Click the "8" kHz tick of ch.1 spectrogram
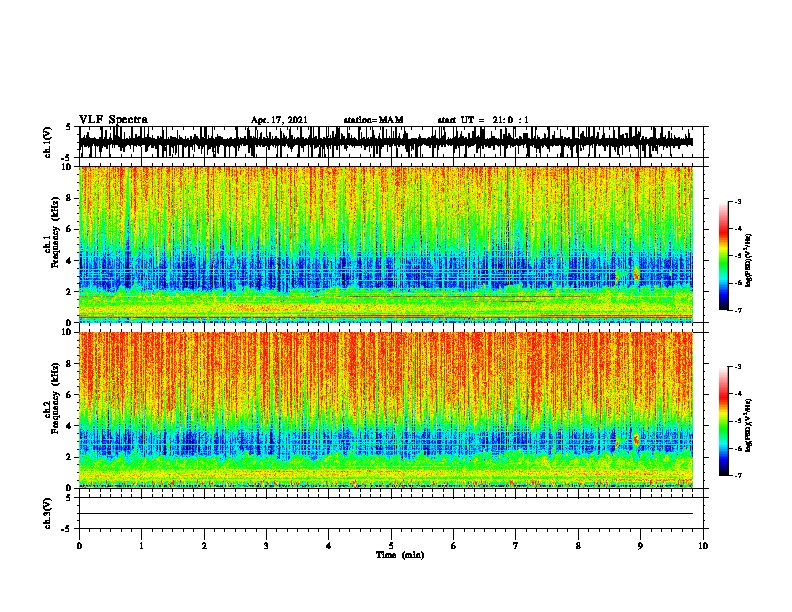The image size is (792, 612). 70,198
